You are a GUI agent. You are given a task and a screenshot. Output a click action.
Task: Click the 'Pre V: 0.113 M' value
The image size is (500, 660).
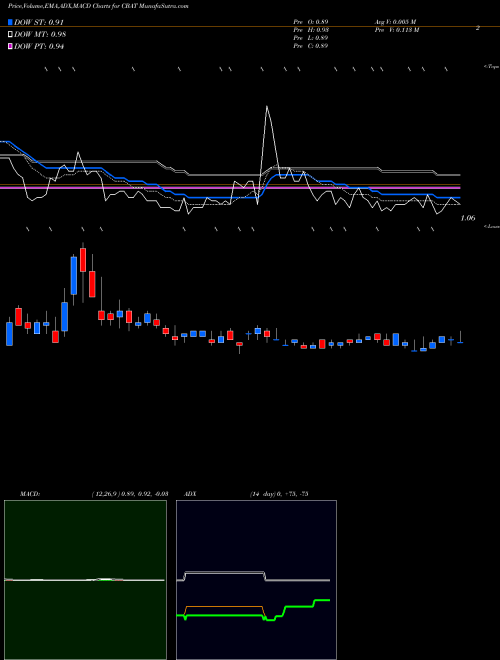(396, 30)
